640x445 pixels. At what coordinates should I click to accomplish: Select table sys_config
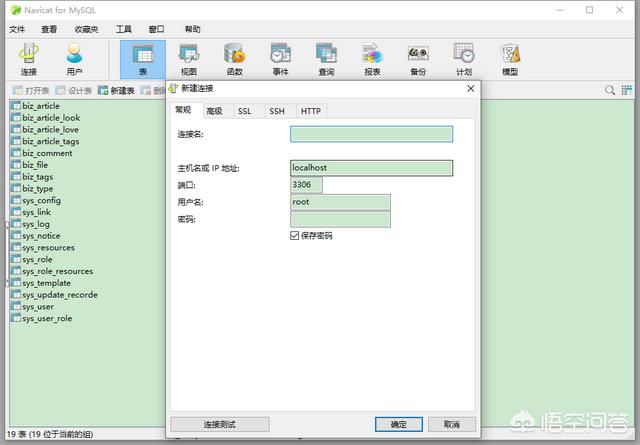pos(36,200)
